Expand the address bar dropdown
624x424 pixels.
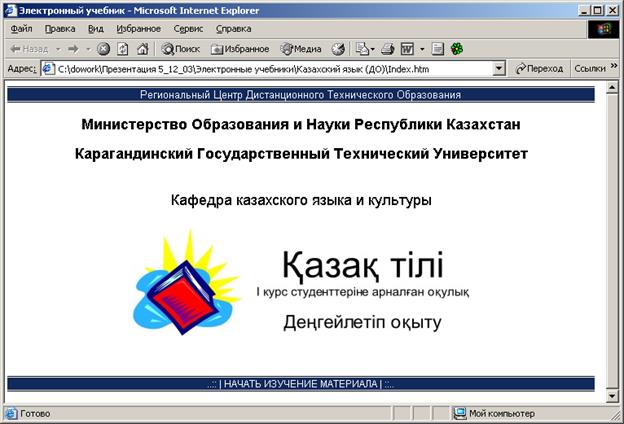[x=499, y=68]
